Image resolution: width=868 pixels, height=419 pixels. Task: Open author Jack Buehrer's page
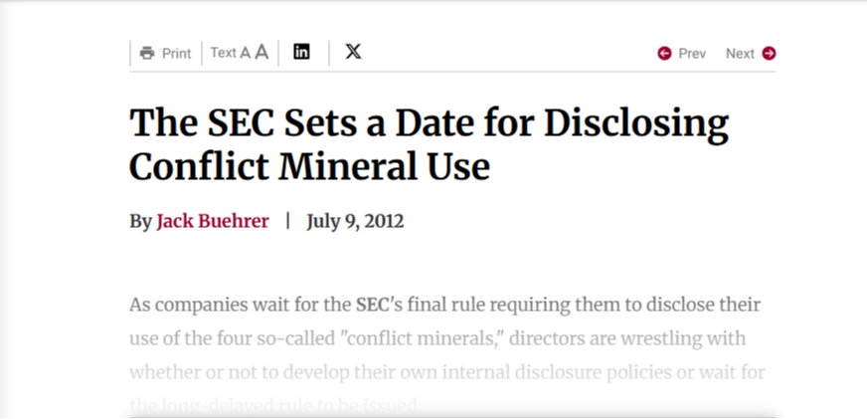[x=213, y=221]
